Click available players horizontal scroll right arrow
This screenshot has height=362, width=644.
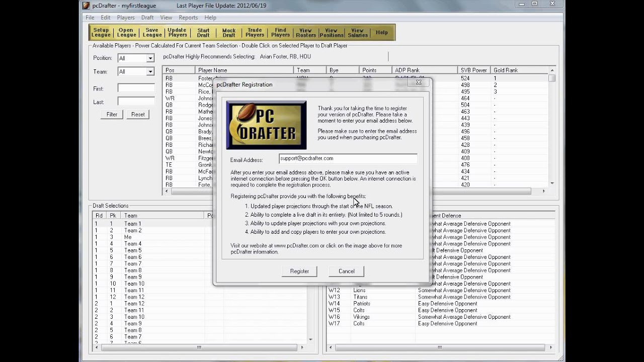pyautogui.click(x=543, y=191)
